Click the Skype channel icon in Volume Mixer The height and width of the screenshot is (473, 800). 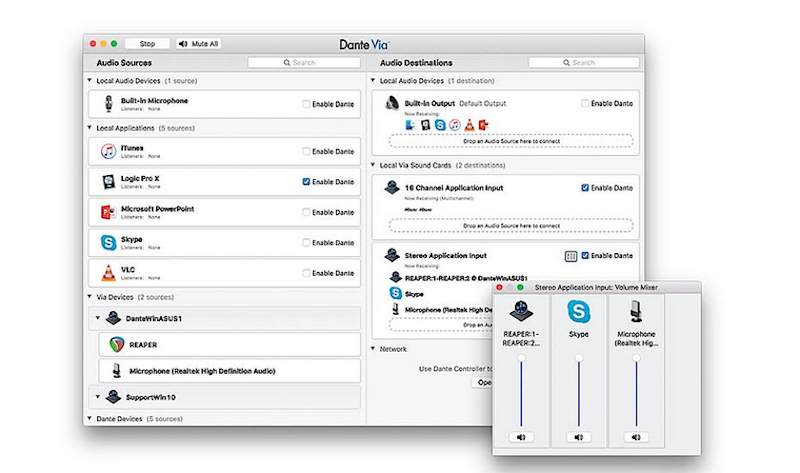click(x=579, y=311)
